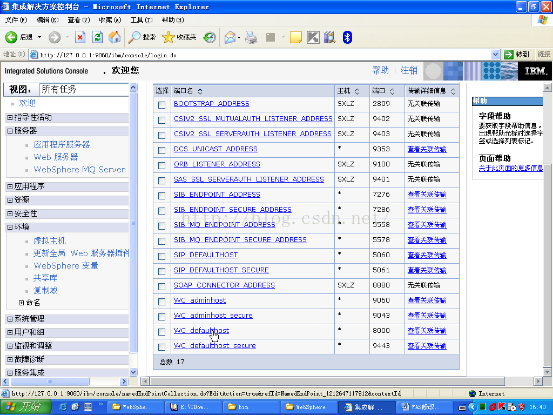This screenshot has height=415, width=553.
Task: Expand the system administration navigation section
Action: [10, 318]
